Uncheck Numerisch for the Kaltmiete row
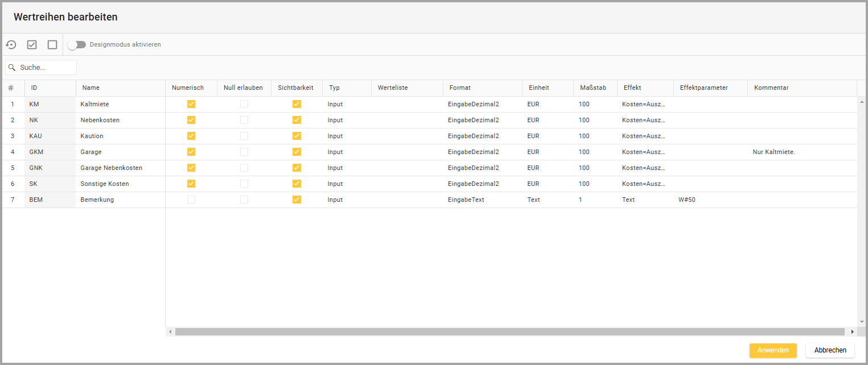The image size is (868, 365). [x=191, y=104]
